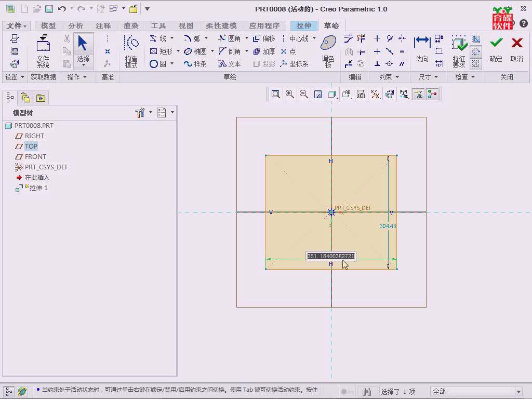Choose the Rectangle sketch tool
Screen dimensions: 532x399
(x=161, y=51)
